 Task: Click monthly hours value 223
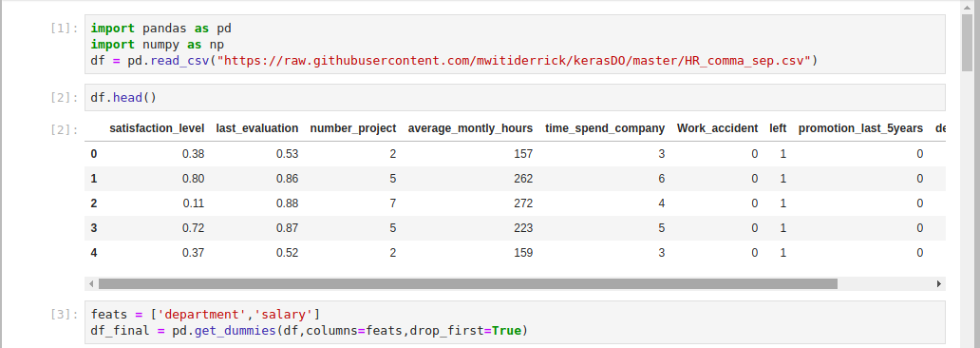tap(523, 228)
